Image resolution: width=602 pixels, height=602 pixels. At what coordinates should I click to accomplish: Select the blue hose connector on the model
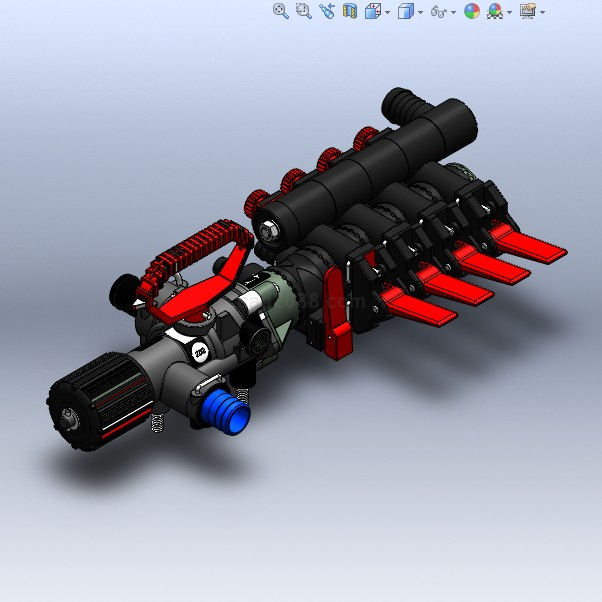227,411
